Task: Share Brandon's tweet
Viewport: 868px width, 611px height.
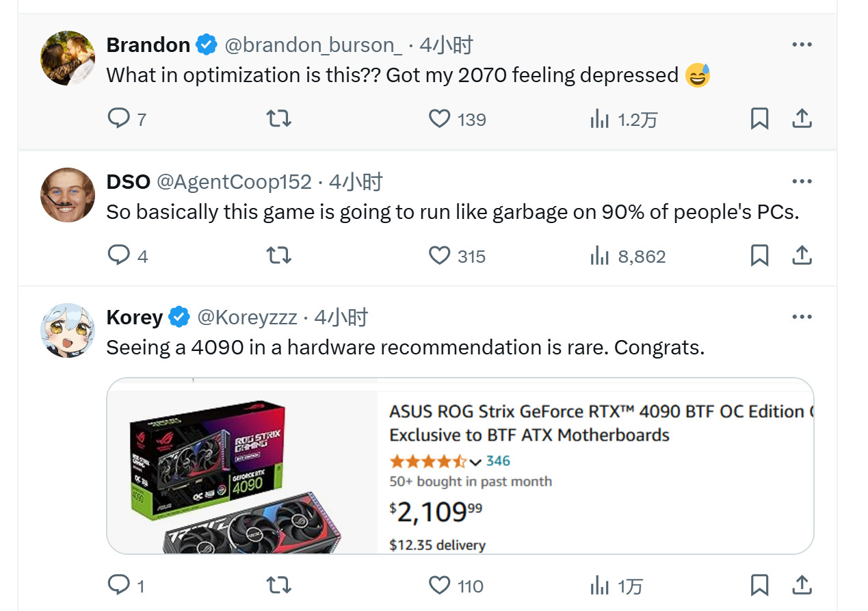Action: (x=802, y=119)
